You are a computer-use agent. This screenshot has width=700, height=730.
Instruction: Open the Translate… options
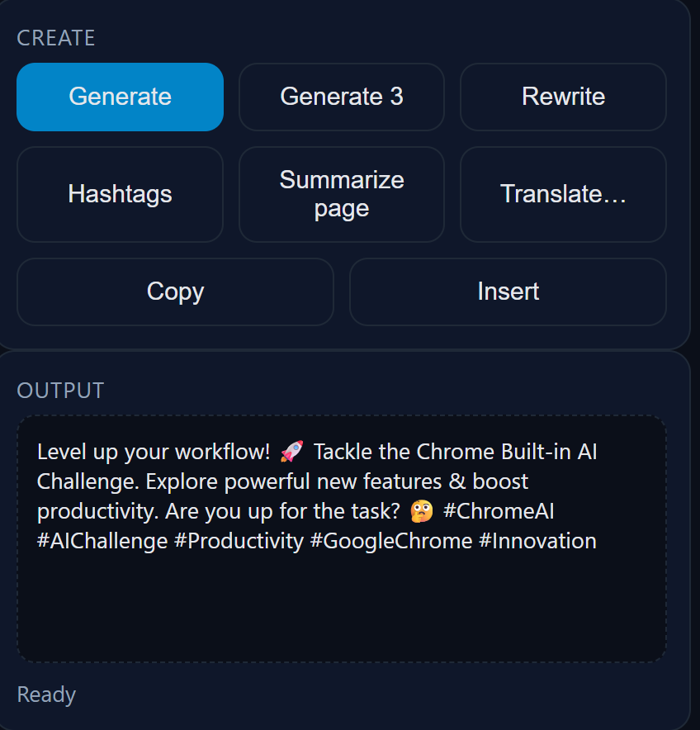pos(563,194)
